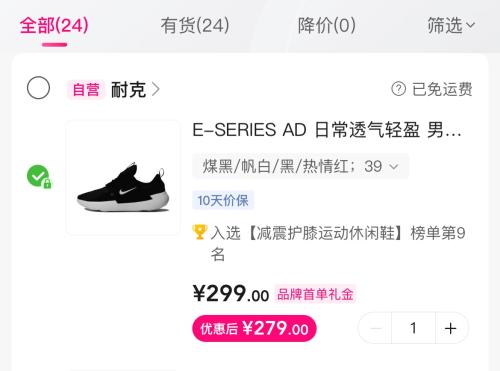Uncheck the green selected item checkbox
This screenshot has width=500, height=371.
[38, 176]
